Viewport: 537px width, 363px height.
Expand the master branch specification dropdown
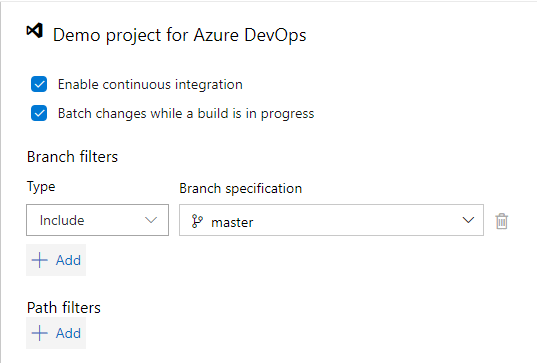(x=331, y=220)
